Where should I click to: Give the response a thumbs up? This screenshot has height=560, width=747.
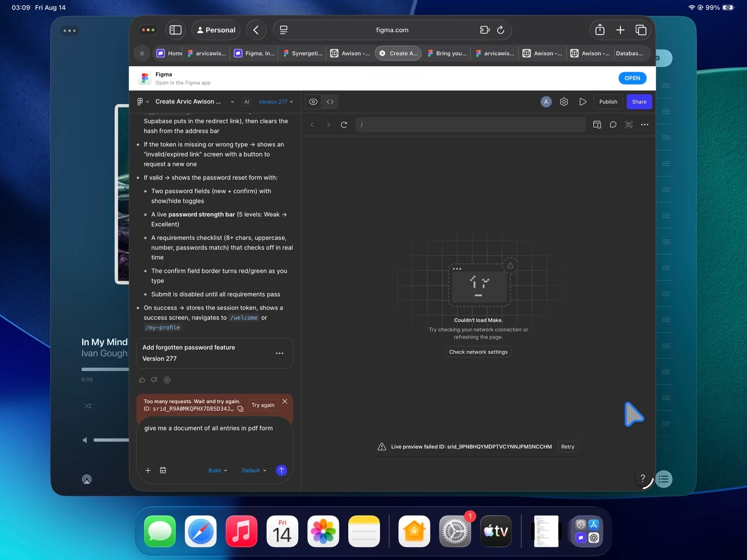142,380
